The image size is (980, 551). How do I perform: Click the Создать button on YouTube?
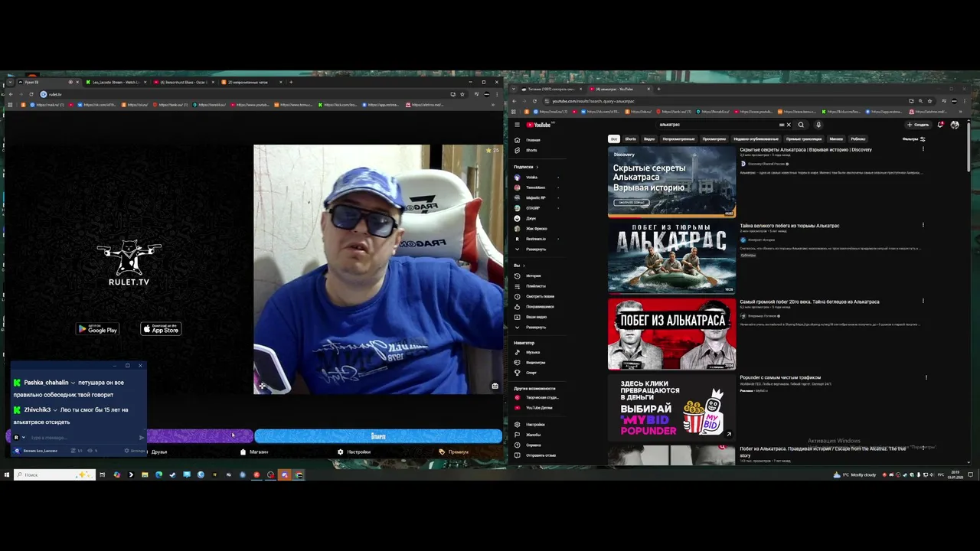click(918, 125)
